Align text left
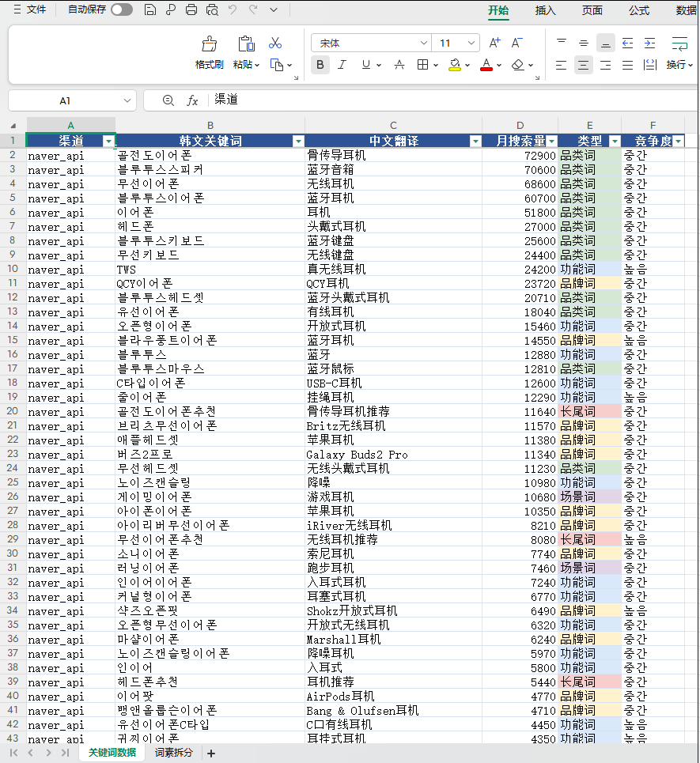700x763 pixels. 562,65
